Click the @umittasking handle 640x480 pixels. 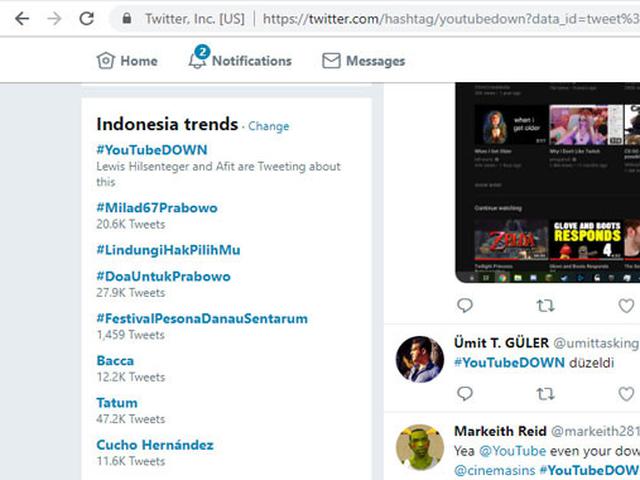pos(596,343)
